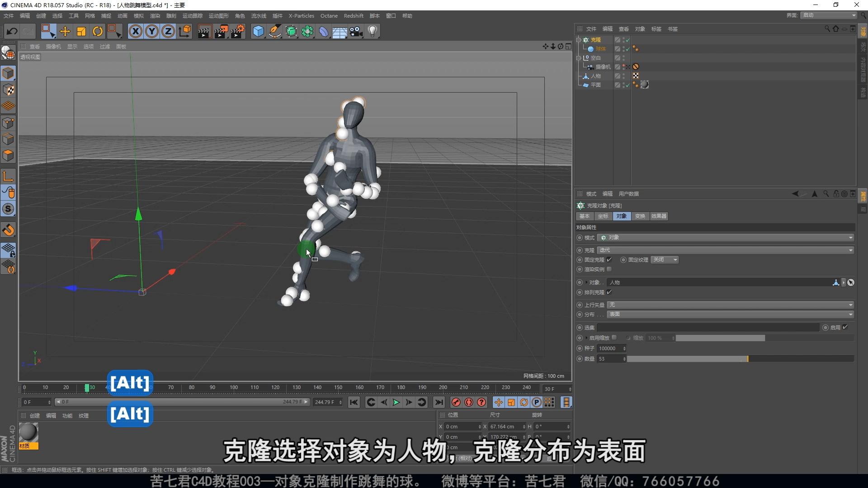This screenshot has height=488, width=868.
Task: Toggle 启用 checkbox next to 选集
Action: pyautogui.click(x=845, y=327)
